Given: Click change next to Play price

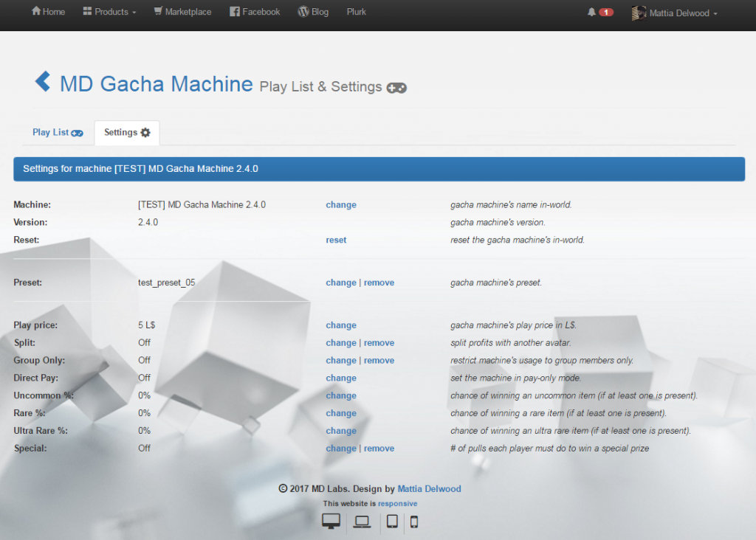Looking at the screenshot, I should coord(341,325).
